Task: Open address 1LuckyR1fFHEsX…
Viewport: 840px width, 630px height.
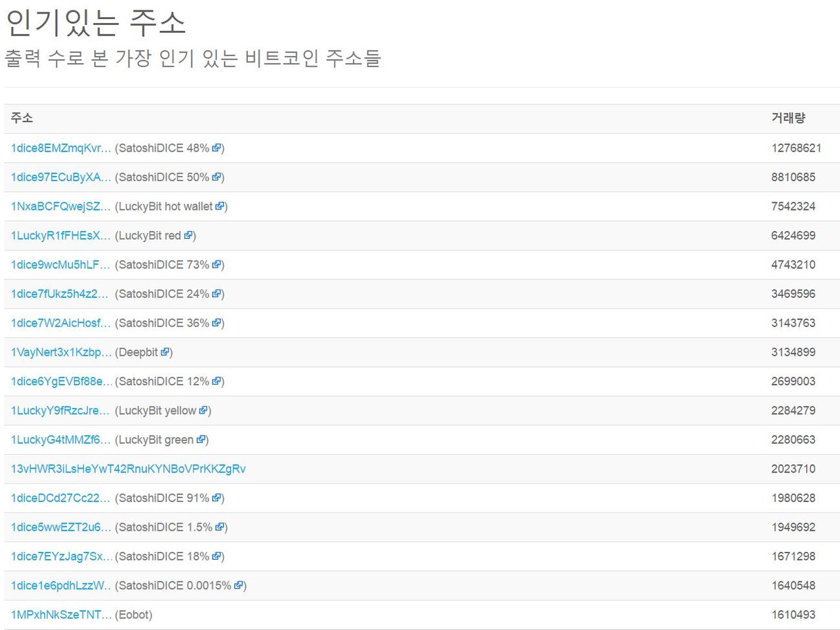Action: 61,236
